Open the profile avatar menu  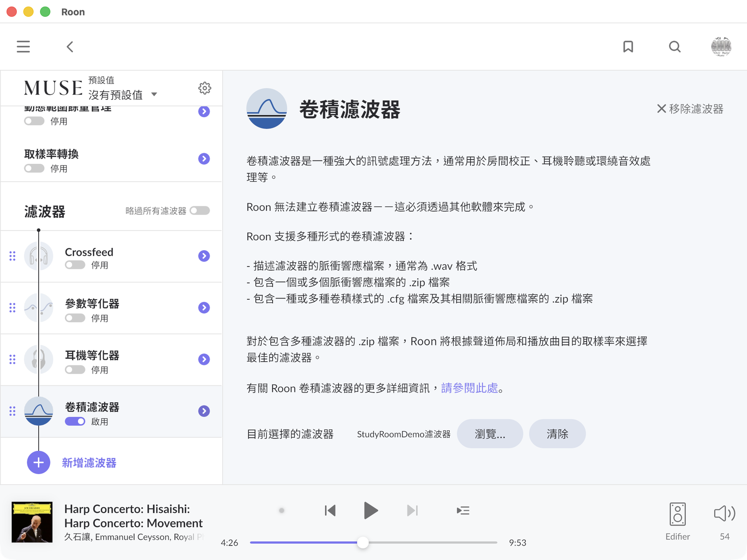coord(721,47)
